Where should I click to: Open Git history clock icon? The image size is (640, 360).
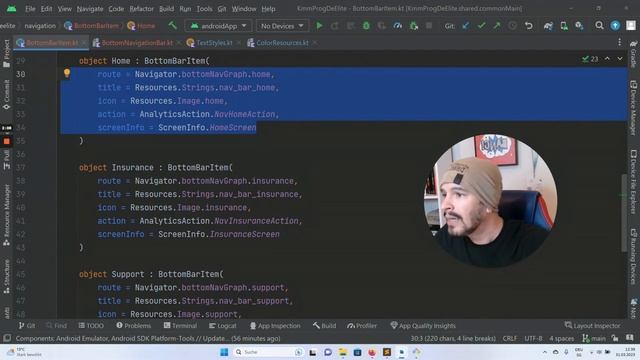(513, 26)
